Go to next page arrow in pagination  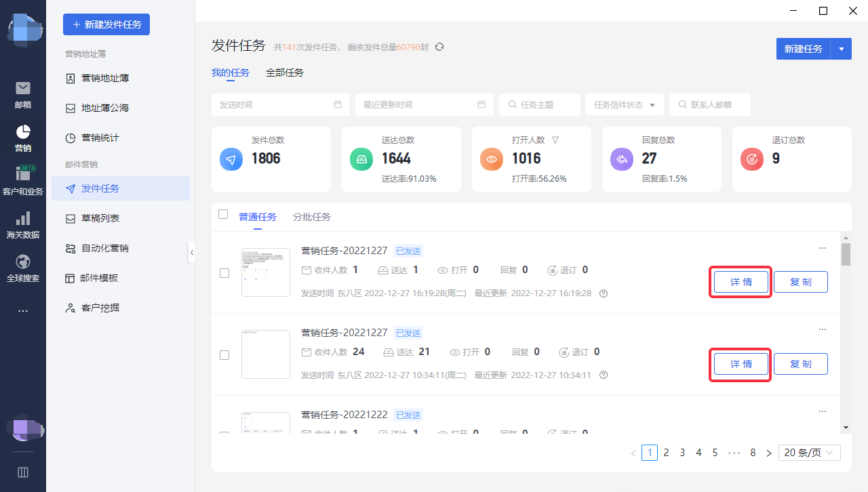pyautogui.click(x=769, y=453)
